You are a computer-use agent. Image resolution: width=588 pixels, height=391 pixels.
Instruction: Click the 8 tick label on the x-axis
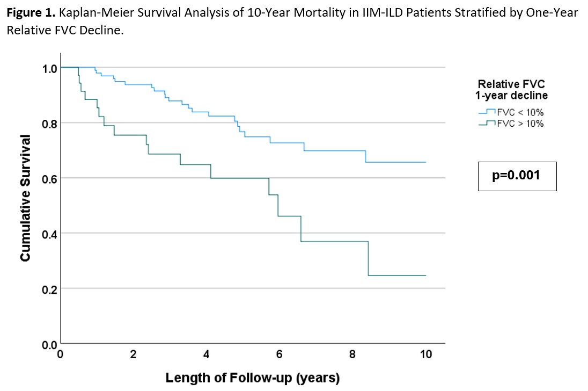(352, 354)
